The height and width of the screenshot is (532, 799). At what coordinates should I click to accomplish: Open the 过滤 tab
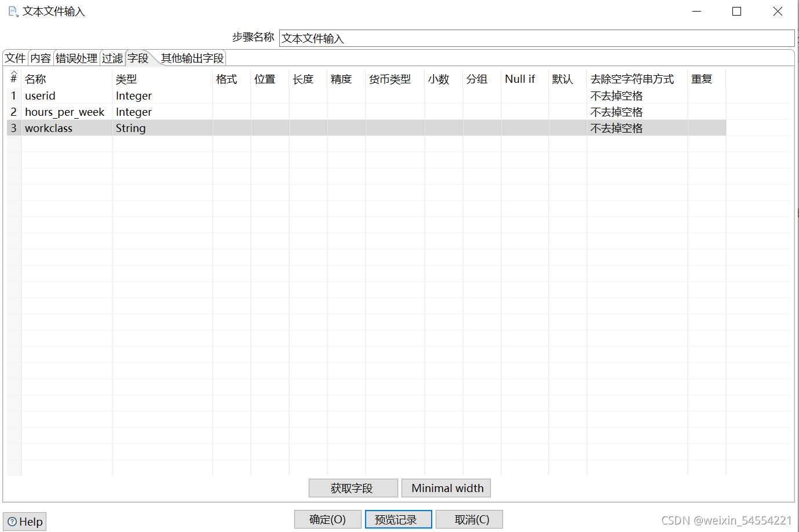pos(112,58)
